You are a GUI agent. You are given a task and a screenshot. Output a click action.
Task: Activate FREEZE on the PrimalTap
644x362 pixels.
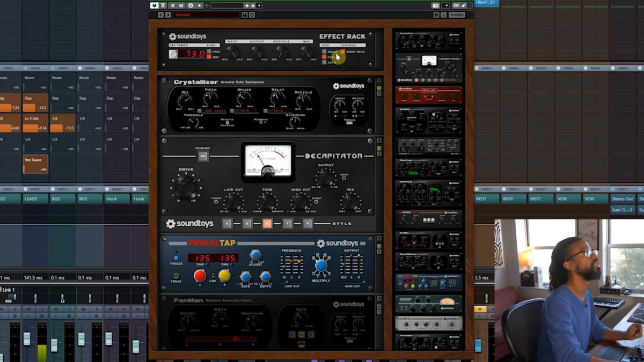176,257
